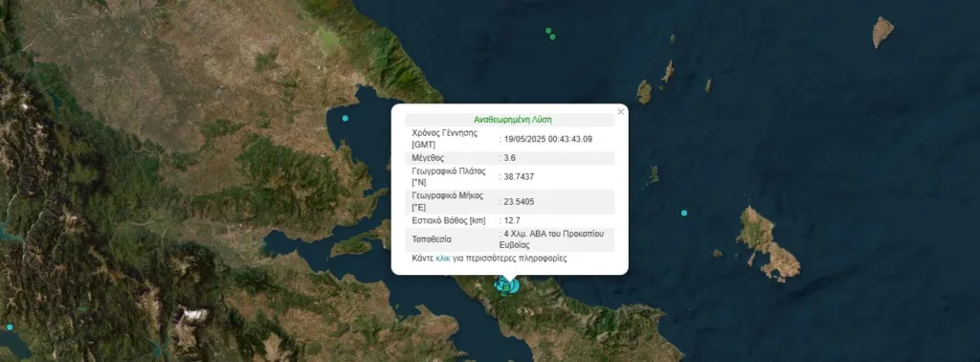Select the lower green marker of the northern pair
The image size is (980, 362).
(552, 37)
